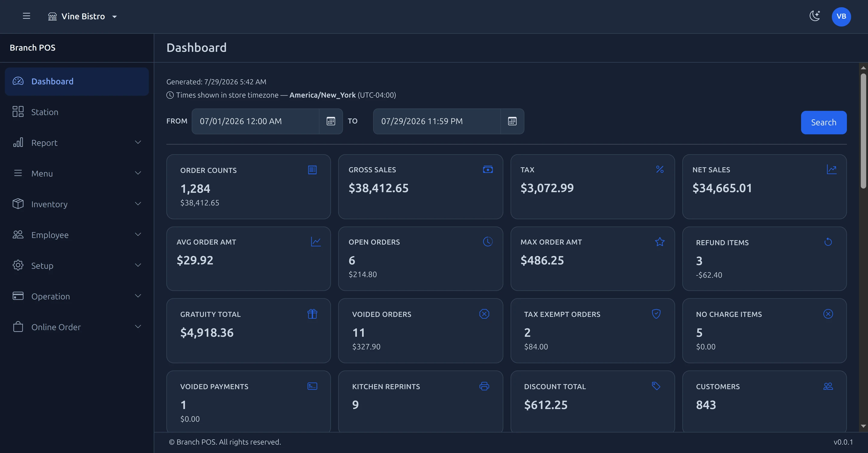Viewport: 868px width, 453px height.
Task: Click the Net Sales value $34,665.01
Action: 722,188
